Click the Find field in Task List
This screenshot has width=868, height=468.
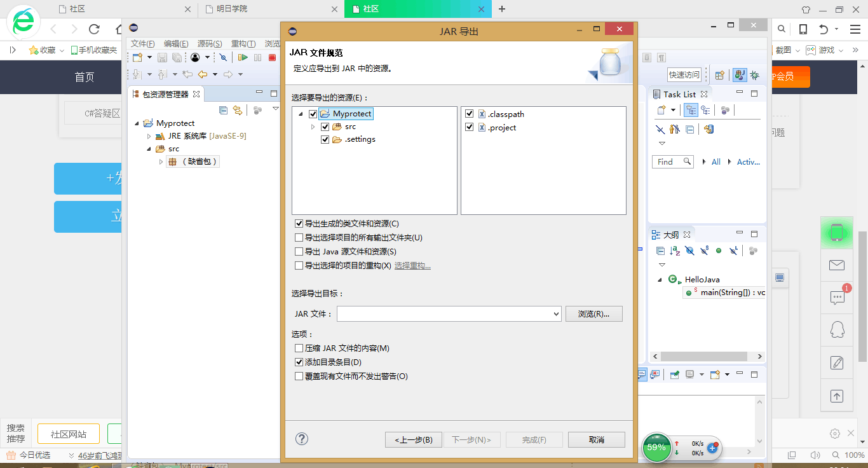pos(672,162)
